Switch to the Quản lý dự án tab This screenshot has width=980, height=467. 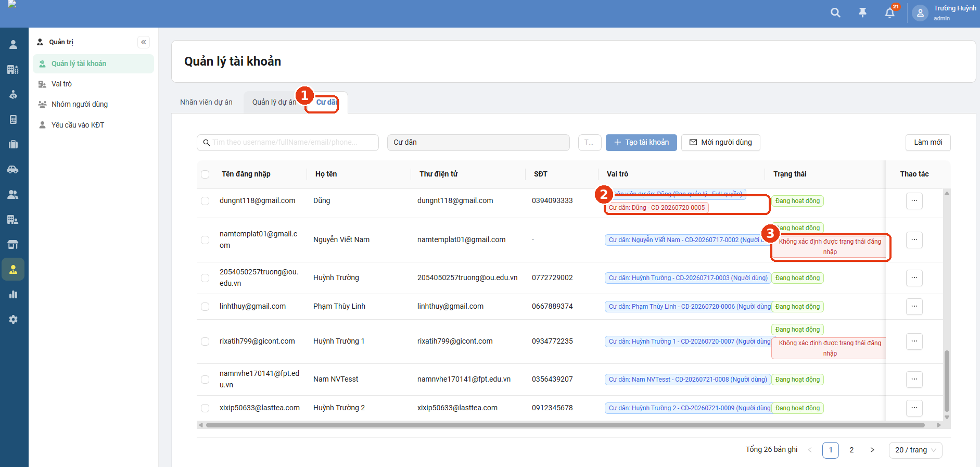(x=274, y=102)
